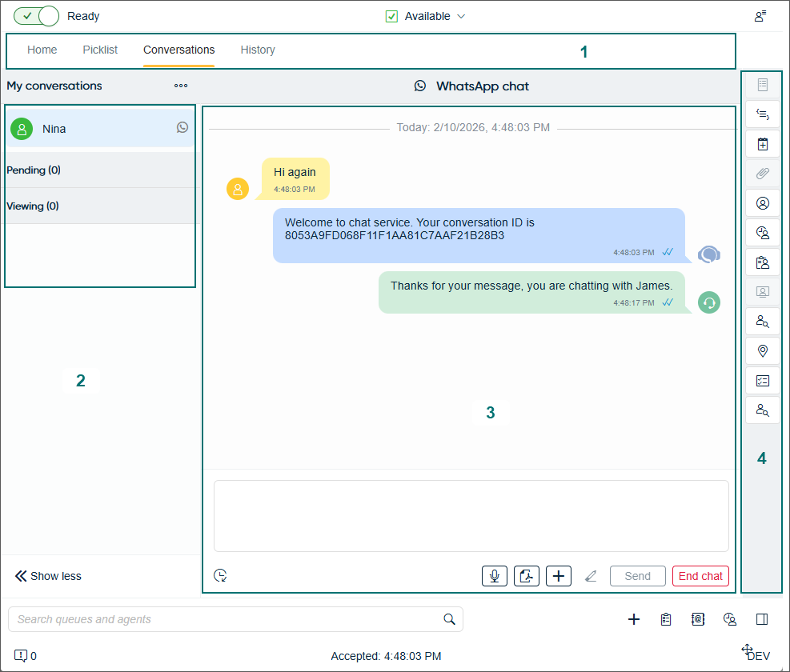
Task: Click the pencil edit icon beside Send
Action: 591,576
